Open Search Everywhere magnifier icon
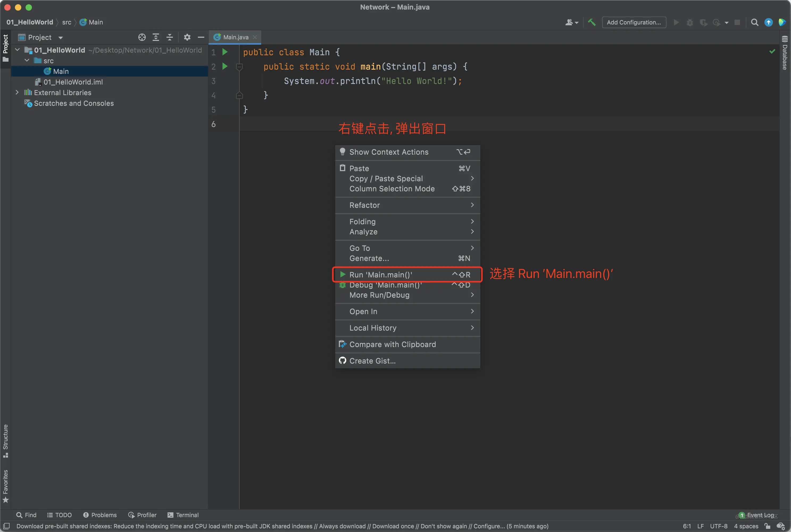The height and width of the screenshot is (532, 791). pos(754,22)
